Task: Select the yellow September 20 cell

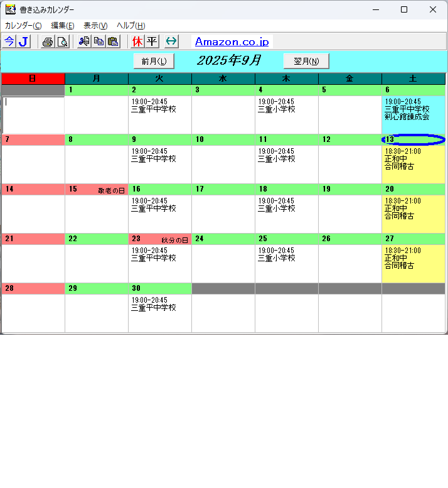Action: tap(413, 214)
